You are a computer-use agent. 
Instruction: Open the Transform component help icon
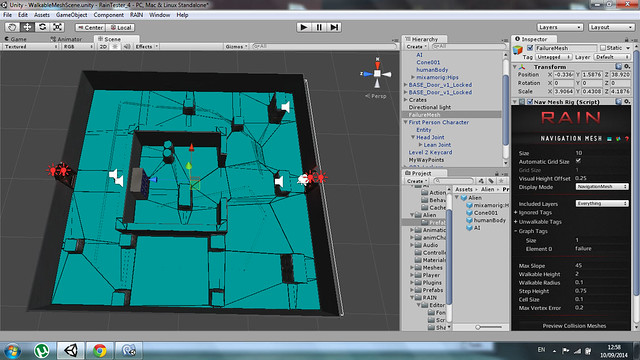(x=618, y=67)
